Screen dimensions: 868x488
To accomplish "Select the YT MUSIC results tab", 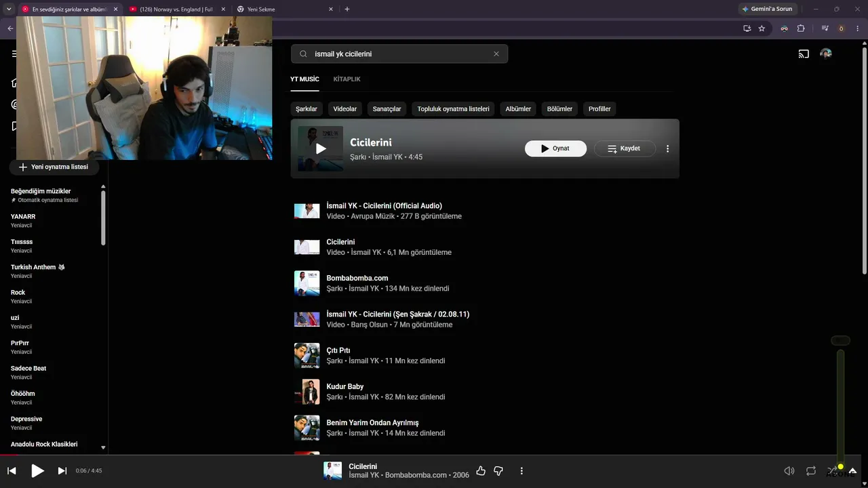I will tap(304, 79).
